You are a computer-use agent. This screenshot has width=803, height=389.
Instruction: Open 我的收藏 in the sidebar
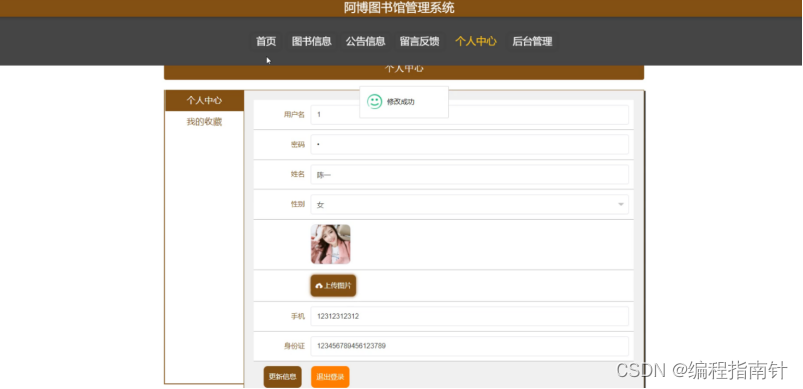[204, 122]
